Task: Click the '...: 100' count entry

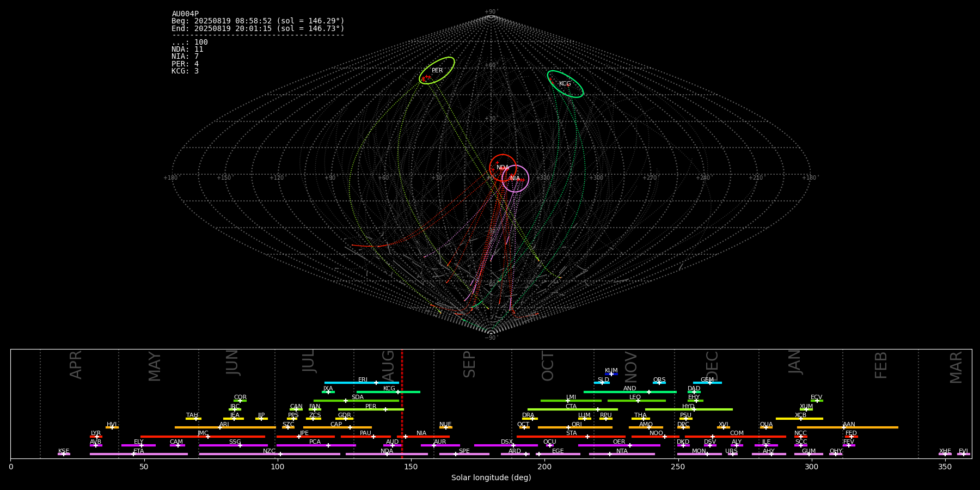Action: click(189, 42)
